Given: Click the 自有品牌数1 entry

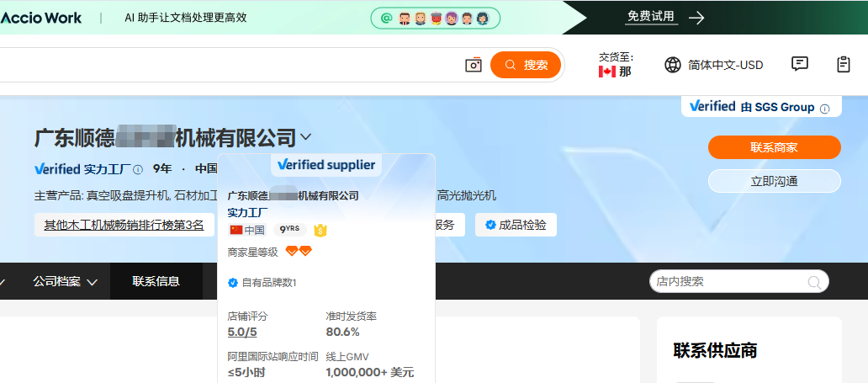Looking at the screenshot, I should [262, 283].
